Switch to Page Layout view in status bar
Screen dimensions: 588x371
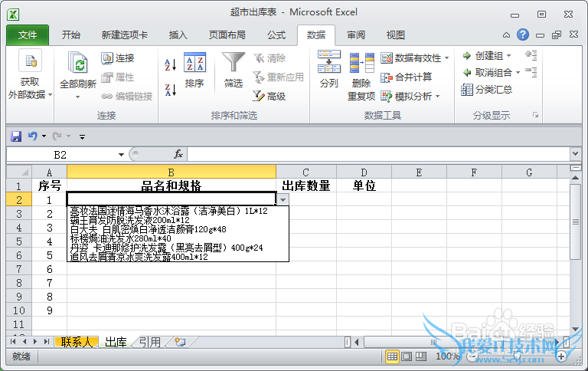(x=407, y=356)
